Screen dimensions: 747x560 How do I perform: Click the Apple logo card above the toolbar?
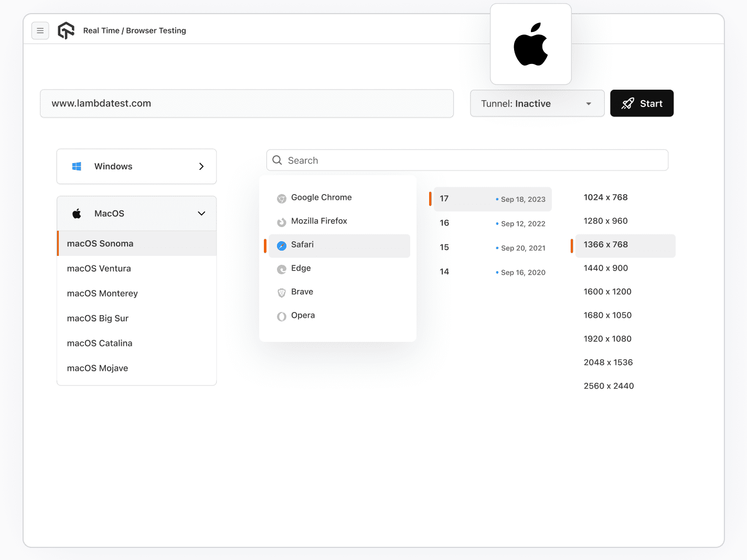(x=530, y=44)
